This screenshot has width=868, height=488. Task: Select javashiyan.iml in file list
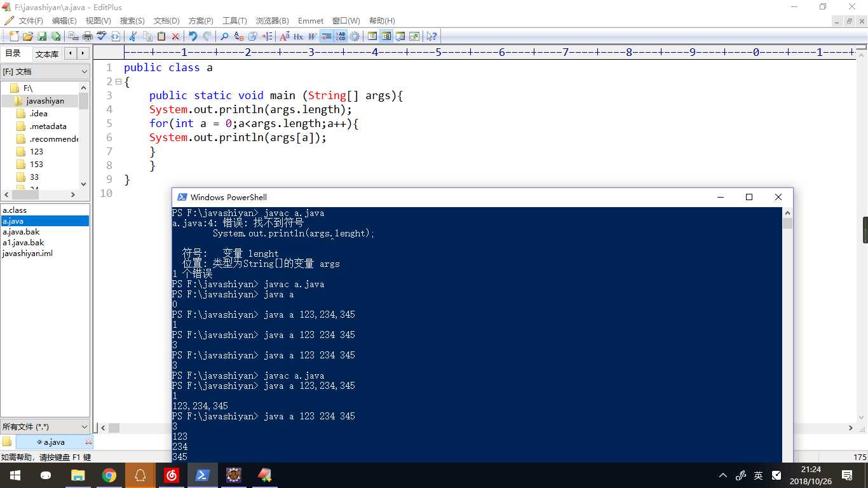point(27,253)
